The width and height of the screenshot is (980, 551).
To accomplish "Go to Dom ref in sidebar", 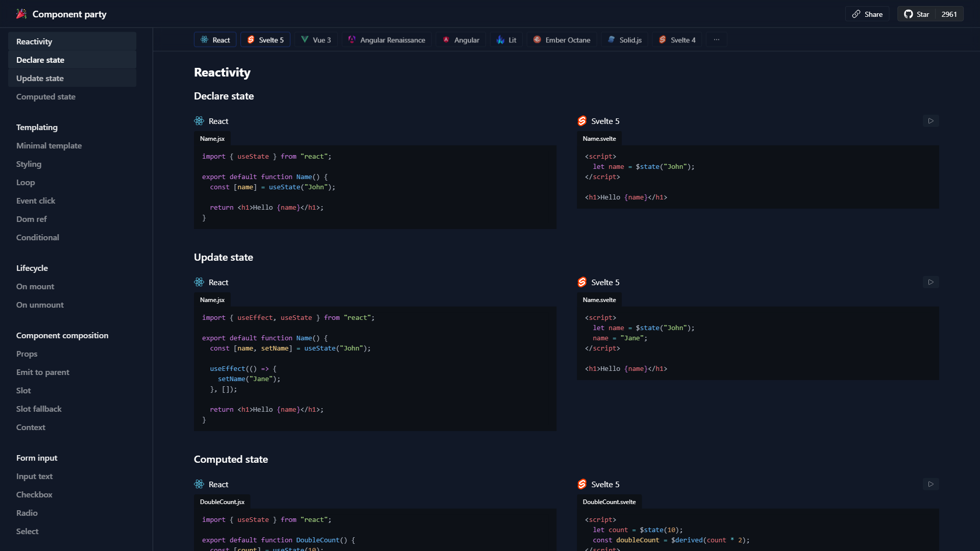I will coord(72,219).
